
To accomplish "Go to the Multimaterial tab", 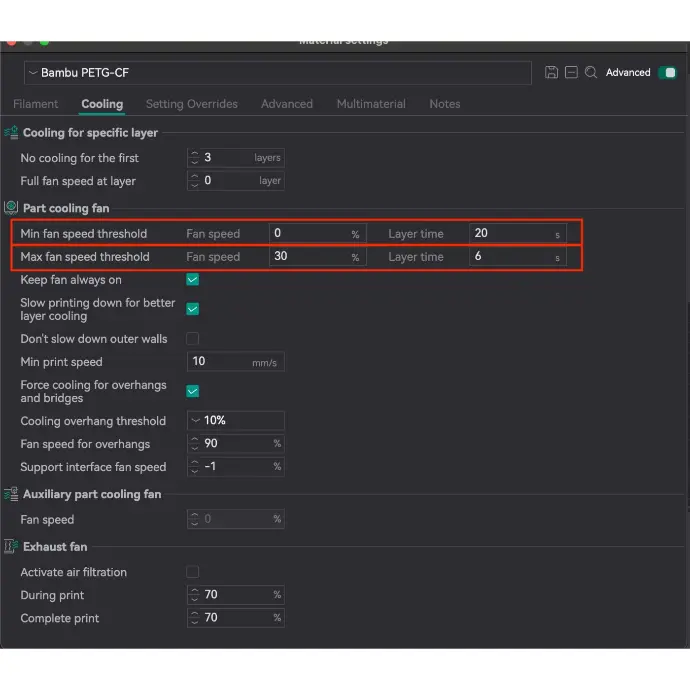I will click(371, 104).
